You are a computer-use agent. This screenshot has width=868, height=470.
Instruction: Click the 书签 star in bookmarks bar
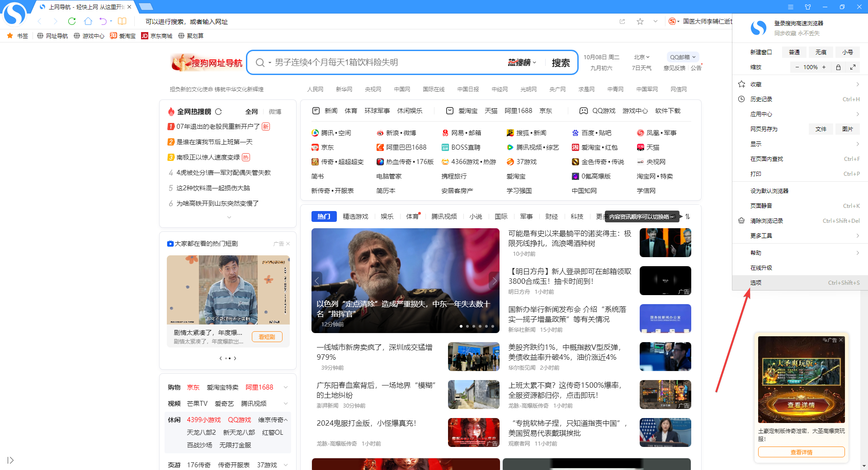pyautogui.click(x=10, y=36)
